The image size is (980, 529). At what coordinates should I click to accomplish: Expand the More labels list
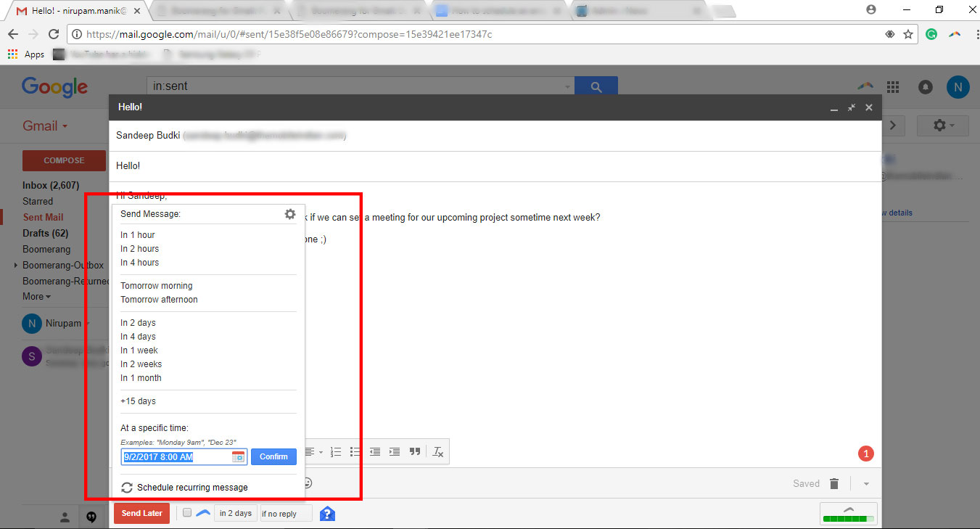coord(36,296)
